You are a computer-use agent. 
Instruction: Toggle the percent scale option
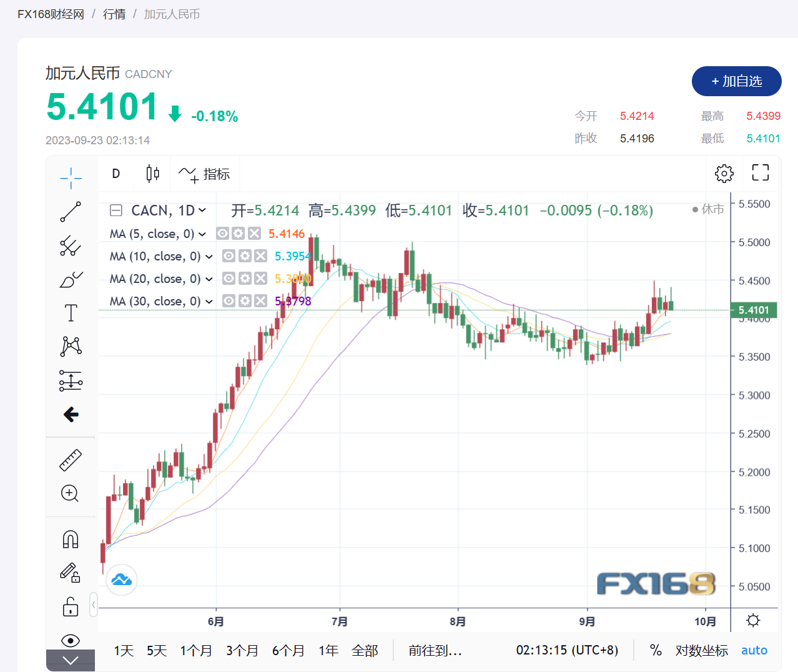tap(656, 650)
